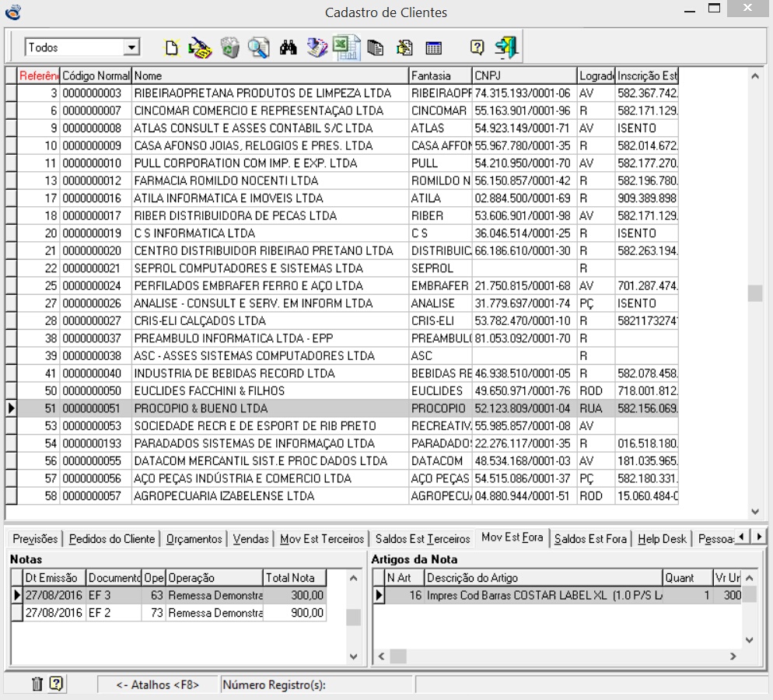Viewport: 773px width, 700px height.
Task: Switch to the Previsões tab
Action: (35, 539)
